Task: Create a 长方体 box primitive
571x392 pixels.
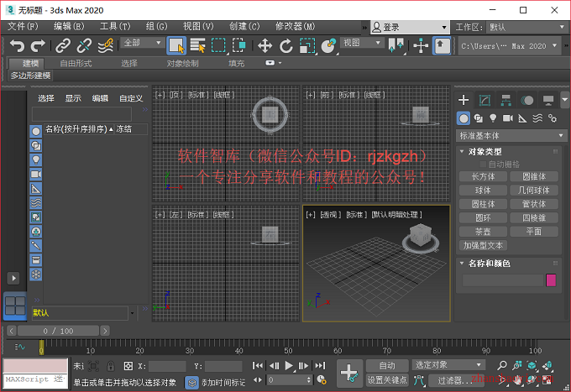Action: tap(483, 176)
